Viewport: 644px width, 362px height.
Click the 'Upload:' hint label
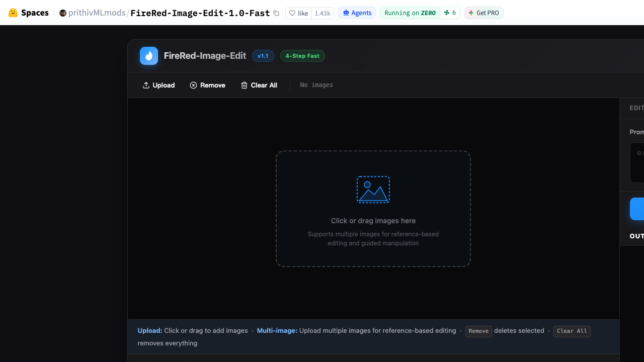[150, 331]
